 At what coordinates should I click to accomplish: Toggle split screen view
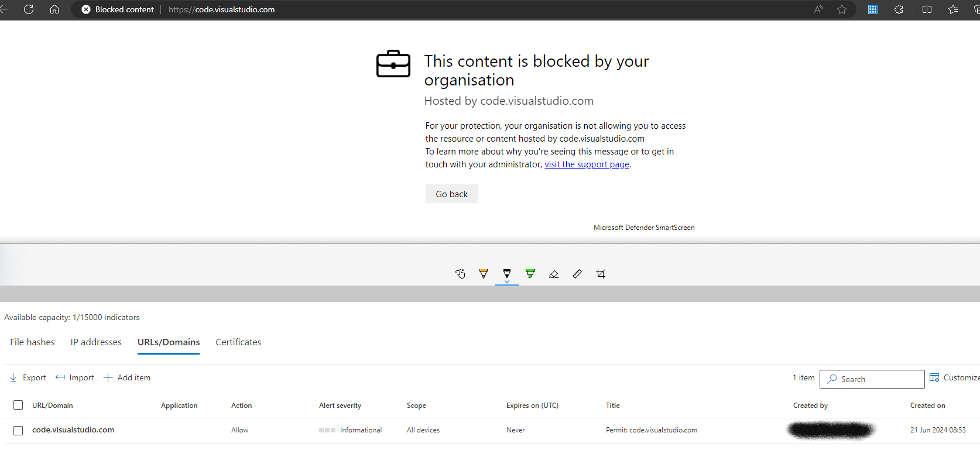point(927,9)
